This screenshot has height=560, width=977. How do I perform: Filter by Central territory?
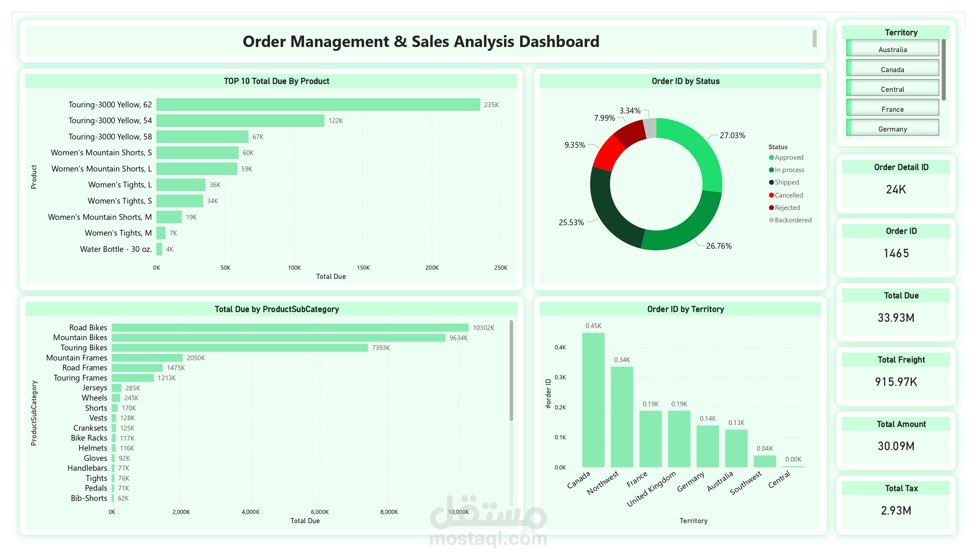pyautogui.click(x=892, y=89)
